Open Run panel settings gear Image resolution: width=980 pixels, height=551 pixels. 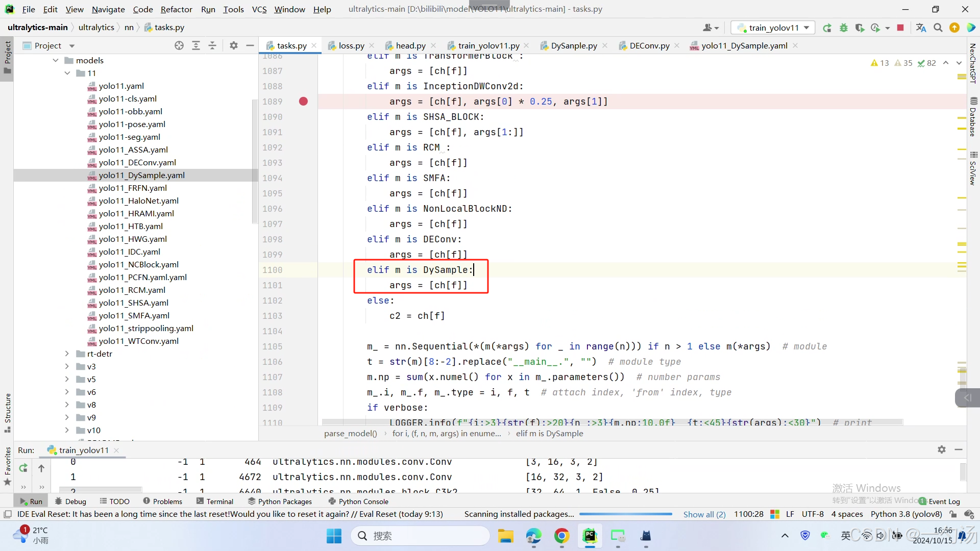tap(941, 449)
